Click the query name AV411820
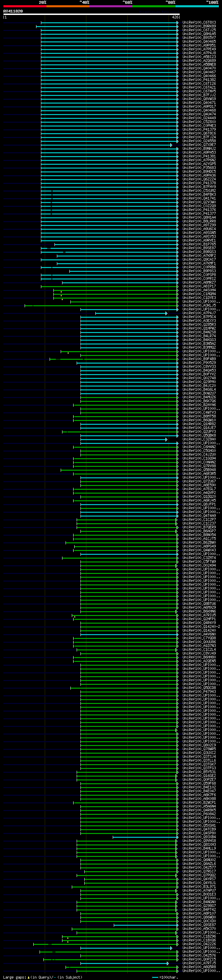 point(13,11)
